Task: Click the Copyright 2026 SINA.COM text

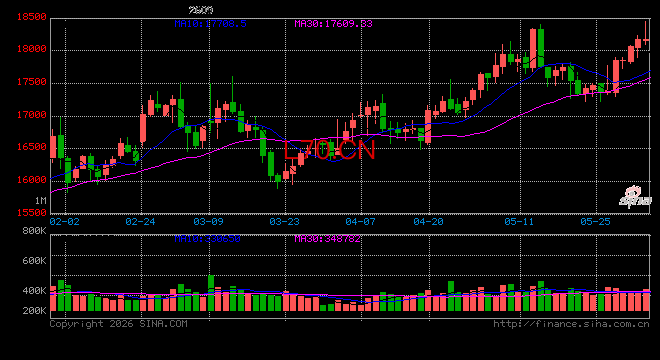Action: click(119, 324)
